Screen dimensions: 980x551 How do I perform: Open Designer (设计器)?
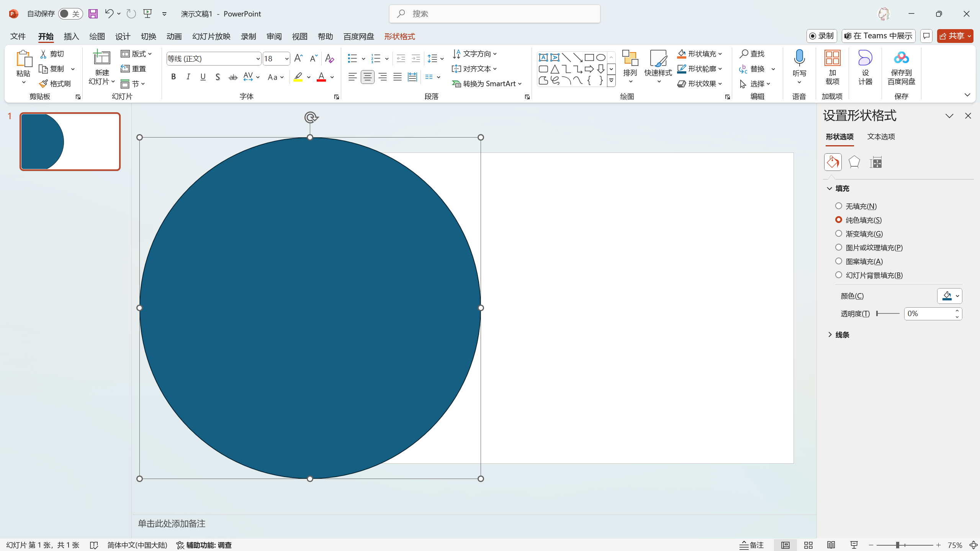pos(865,67)
